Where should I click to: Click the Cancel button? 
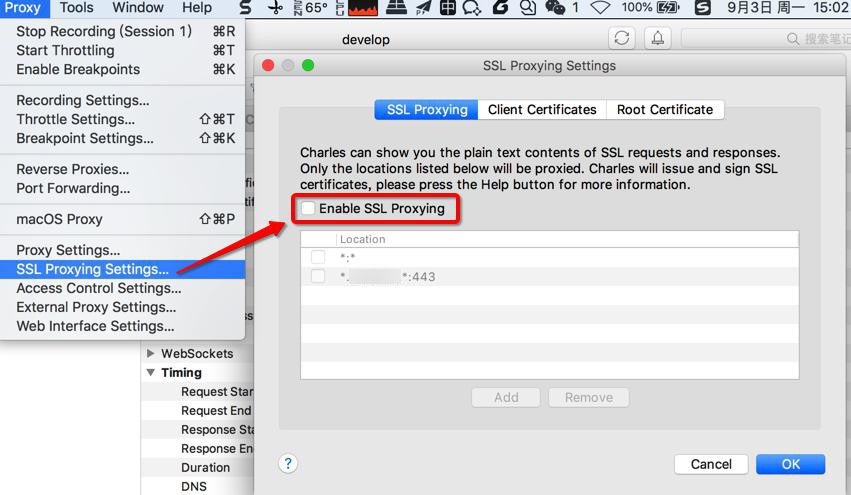711,464
